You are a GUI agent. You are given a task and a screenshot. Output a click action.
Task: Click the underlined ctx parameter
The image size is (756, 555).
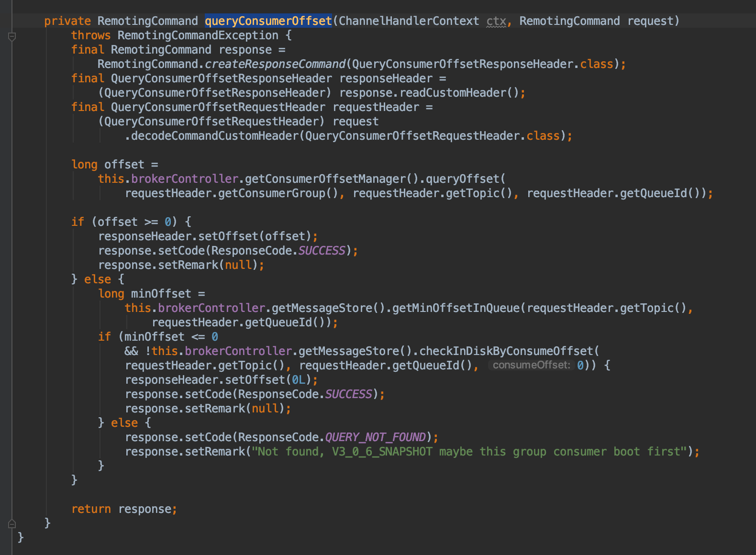(496, 21)
